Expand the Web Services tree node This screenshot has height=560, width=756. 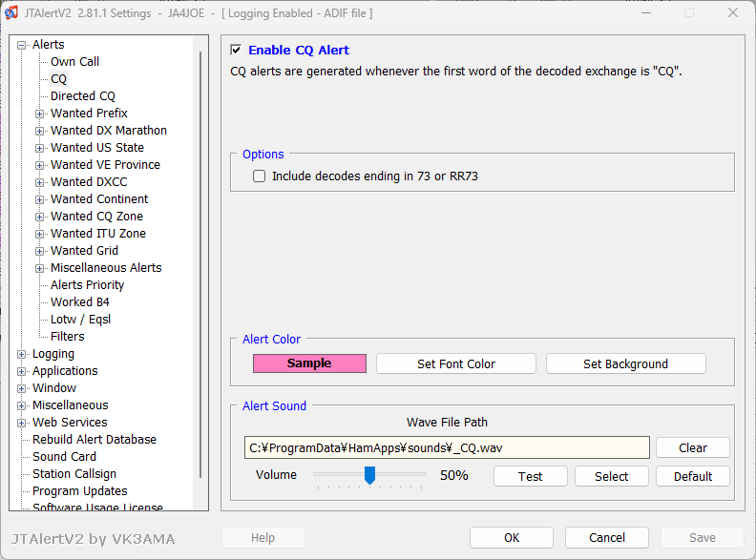[21, 424]
